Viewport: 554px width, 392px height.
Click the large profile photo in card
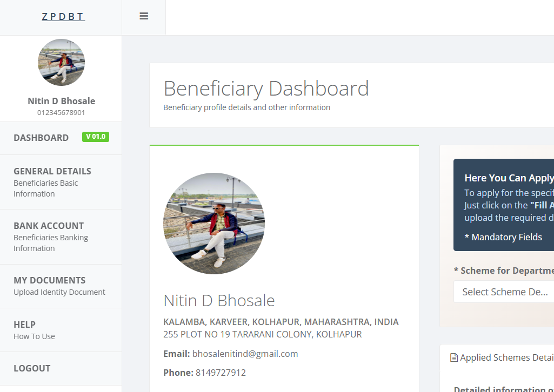214,224
